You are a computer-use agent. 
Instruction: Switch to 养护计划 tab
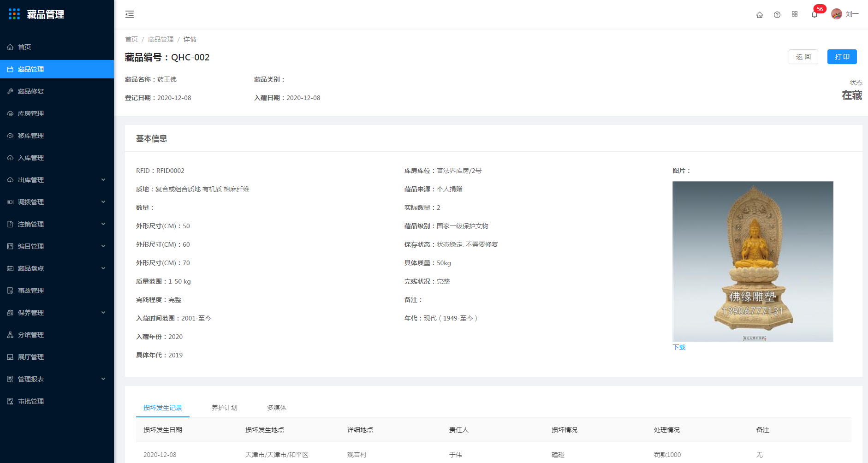click(x=225, y=408)
